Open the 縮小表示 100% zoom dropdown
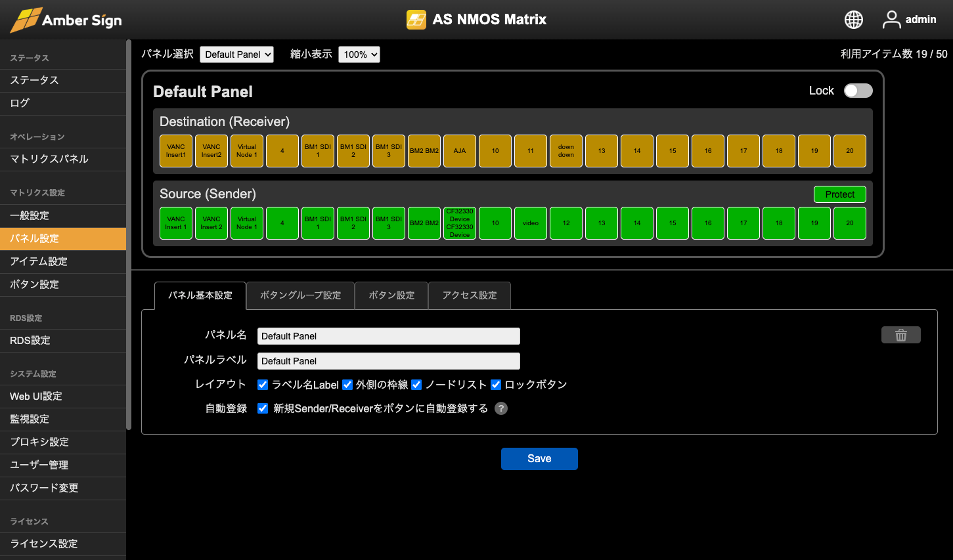Image resolution: width=953 pixels, height=560 pixels. click(359, 54)
